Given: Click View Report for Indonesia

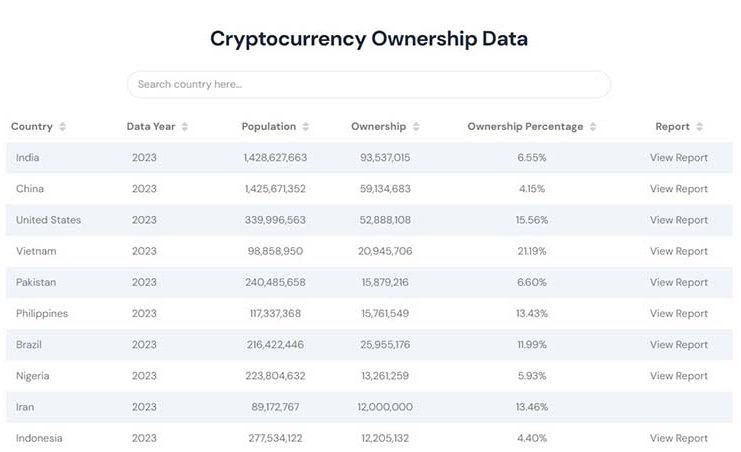Looking at the screenshot, I should tap(678, 438).
